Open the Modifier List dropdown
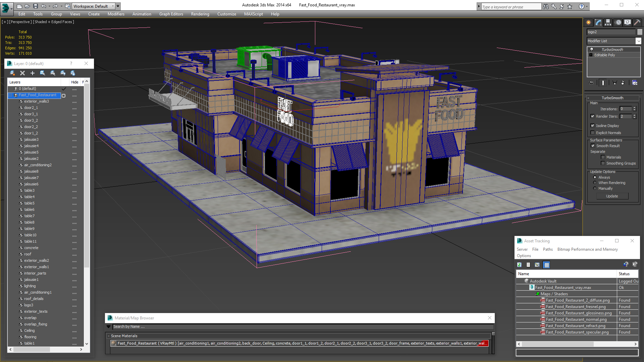 [638, 41]
